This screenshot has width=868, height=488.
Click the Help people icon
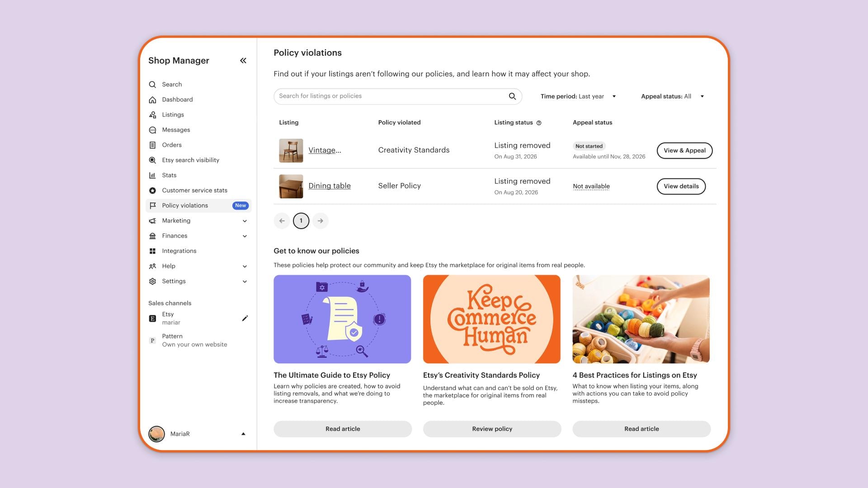152,266
